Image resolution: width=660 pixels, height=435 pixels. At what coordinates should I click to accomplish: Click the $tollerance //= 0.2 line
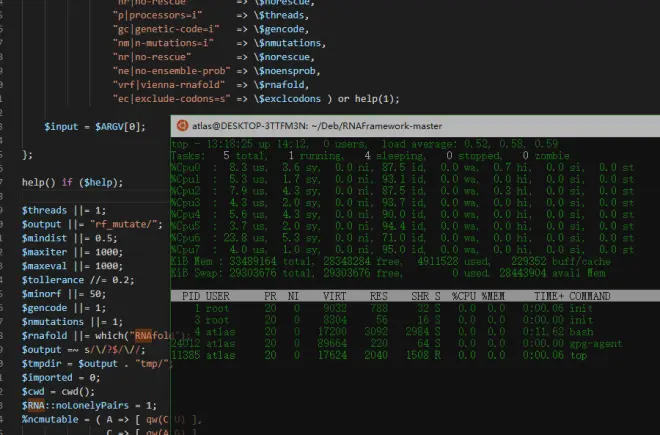(x=78, y=280)
